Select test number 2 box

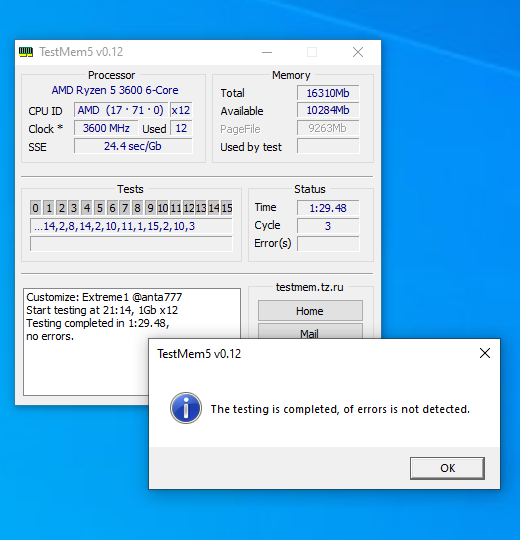coord(62,208)
